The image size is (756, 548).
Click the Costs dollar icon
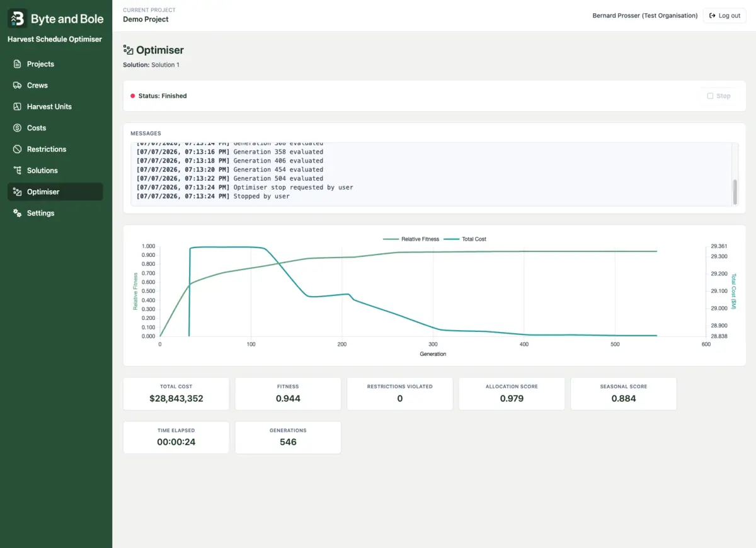17,128
